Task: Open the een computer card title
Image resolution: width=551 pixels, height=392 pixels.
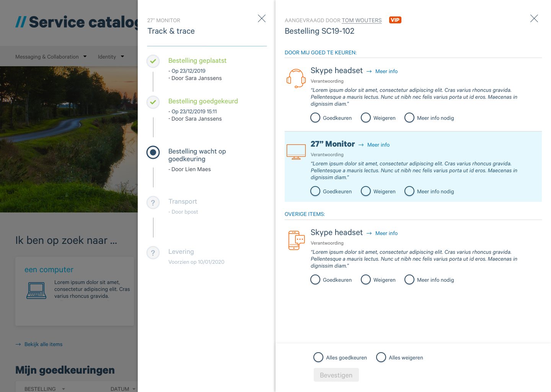Action: (x=49, y=269)
